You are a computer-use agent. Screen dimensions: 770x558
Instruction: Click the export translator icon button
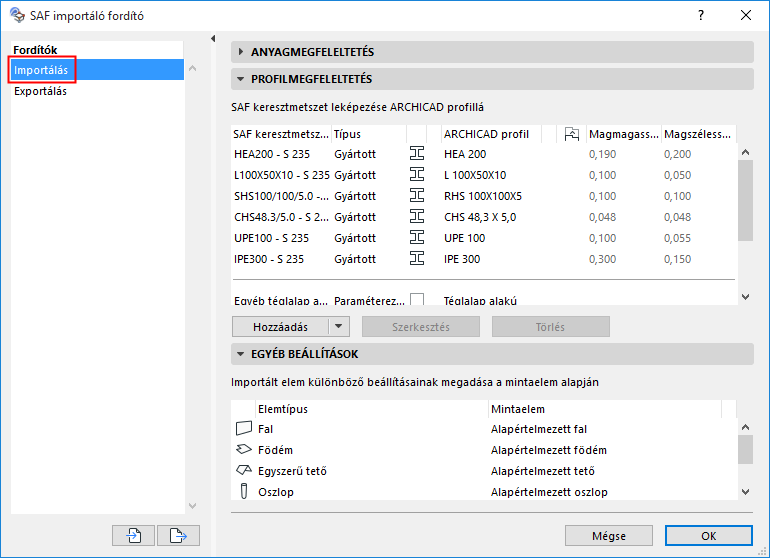pyautogui.click(x=178, y=535)
